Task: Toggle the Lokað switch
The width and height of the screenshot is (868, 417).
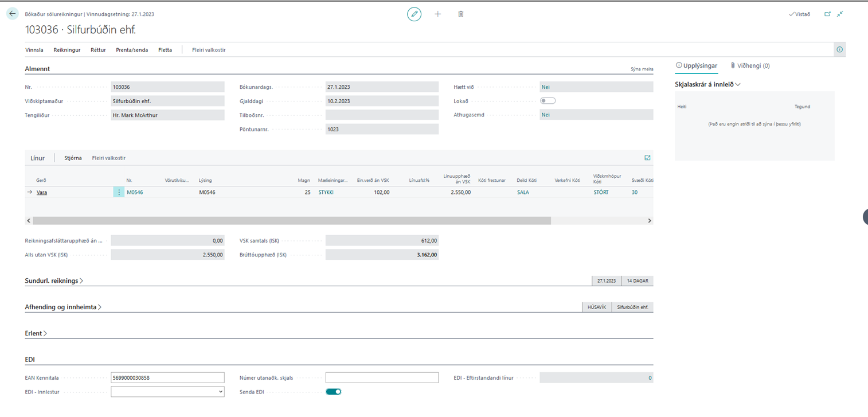Action: tap(548, 101)
